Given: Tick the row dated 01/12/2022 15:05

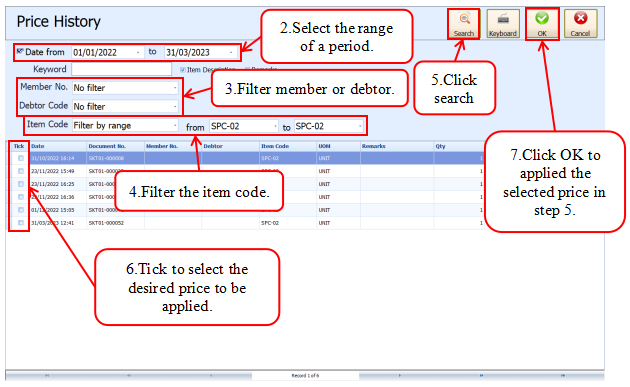Looking at the screenshot, I should pyautogui.click(x=21, y=210).
